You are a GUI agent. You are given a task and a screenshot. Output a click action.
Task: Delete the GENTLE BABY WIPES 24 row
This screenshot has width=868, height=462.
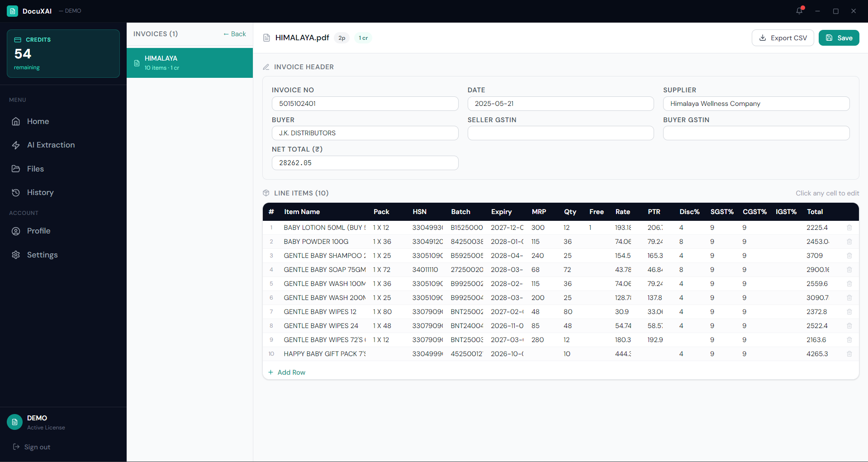pos(849,326)
